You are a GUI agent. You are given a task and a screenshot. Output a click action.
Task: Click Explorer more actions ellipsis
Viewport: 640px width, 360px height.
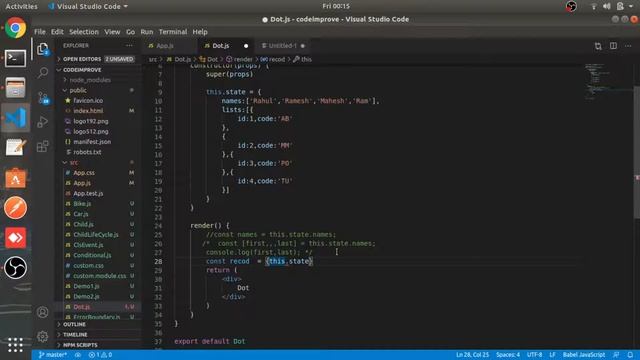pos(129,46)
